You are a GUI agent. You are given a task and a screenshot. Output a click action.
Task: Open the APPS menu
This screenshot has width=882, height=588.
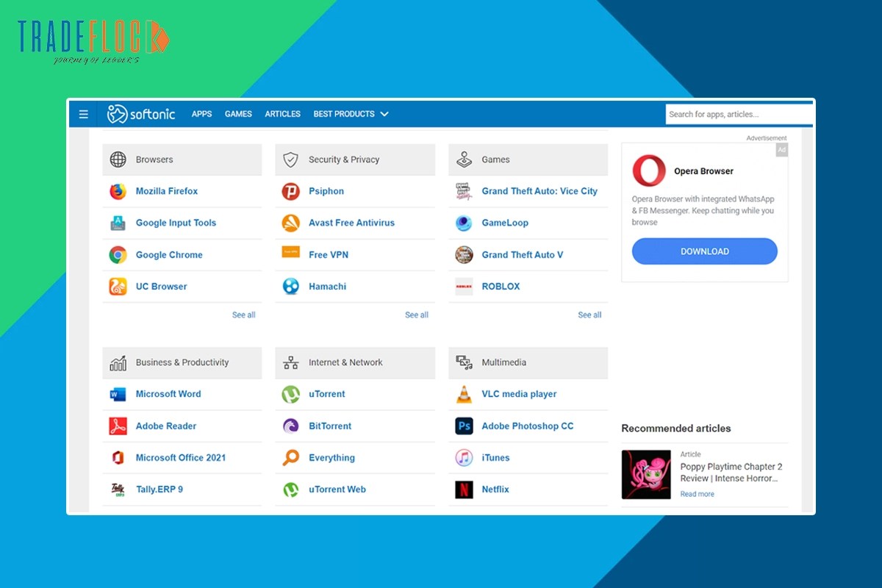pyautogui.click(x=201, y=114)
